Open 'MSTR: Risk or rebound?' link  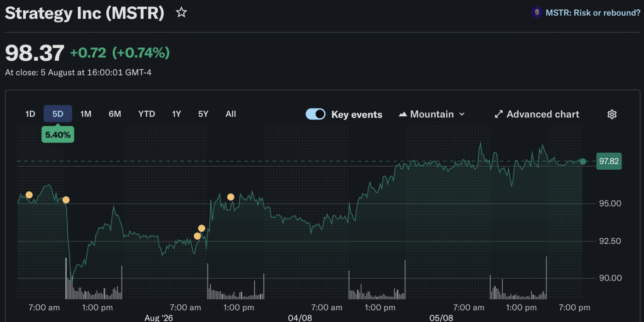point(593,13)
